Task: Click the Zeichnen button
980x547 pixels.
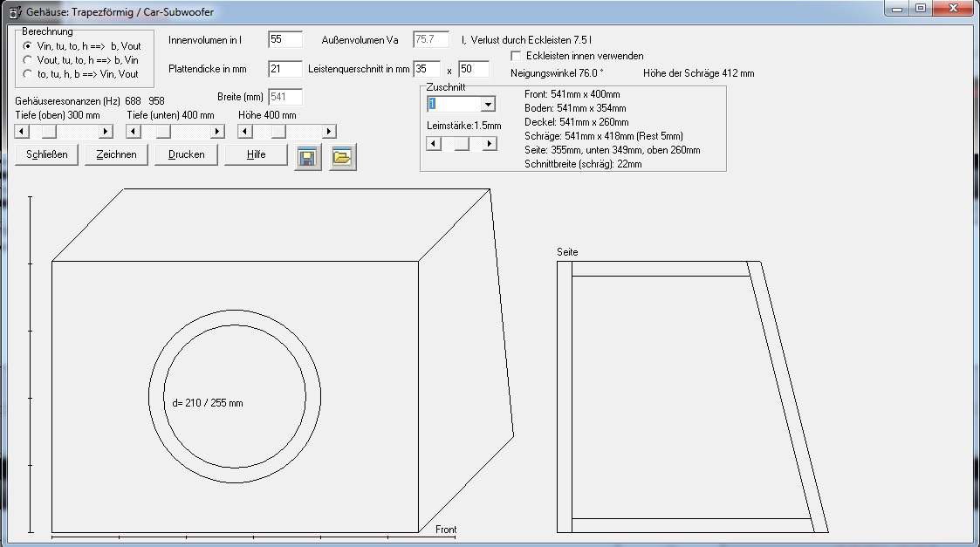Action: (x=116, y=154)
